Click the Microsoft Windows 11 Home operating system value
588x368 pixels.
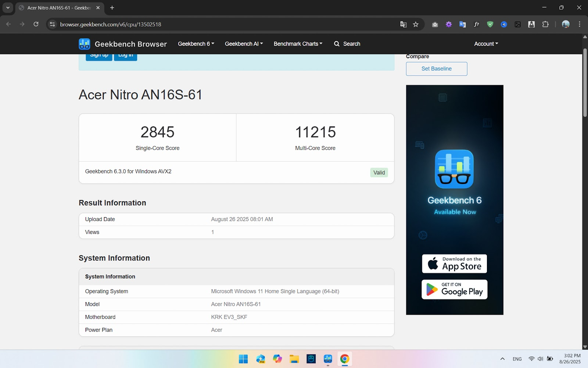coord(275,291)
